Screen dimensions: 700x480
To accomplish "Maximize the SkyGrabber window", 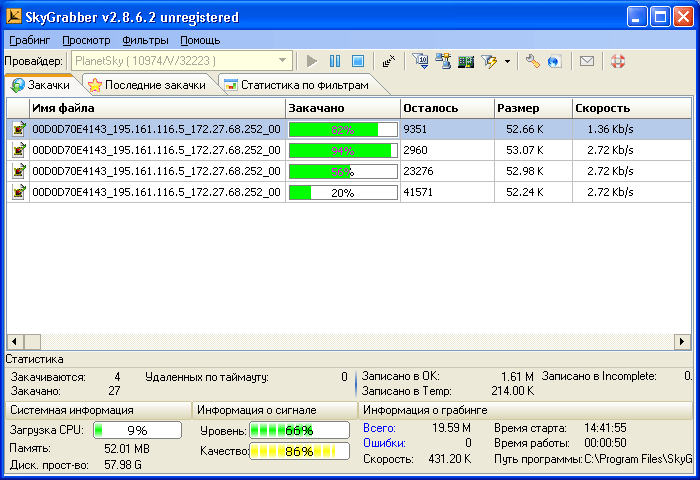I will pyautogui.click(x=660, y=17).
